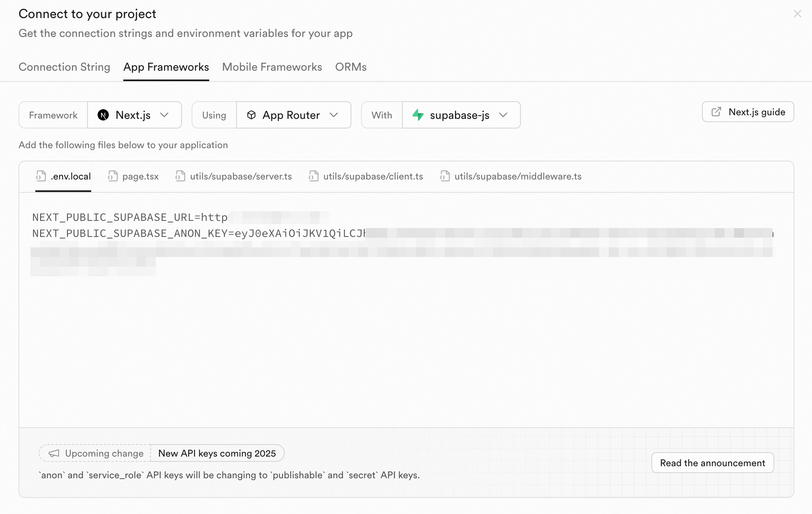Click the utils/supabase/middleware.ts file icon

click(445, 176)
